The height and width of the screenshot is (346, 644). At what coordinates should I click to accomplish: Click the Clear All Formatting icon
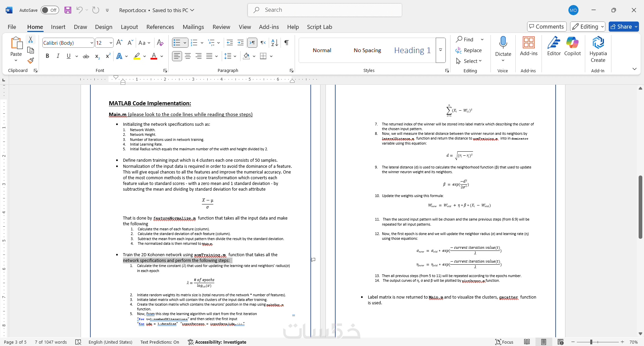[x=160, y=43]
